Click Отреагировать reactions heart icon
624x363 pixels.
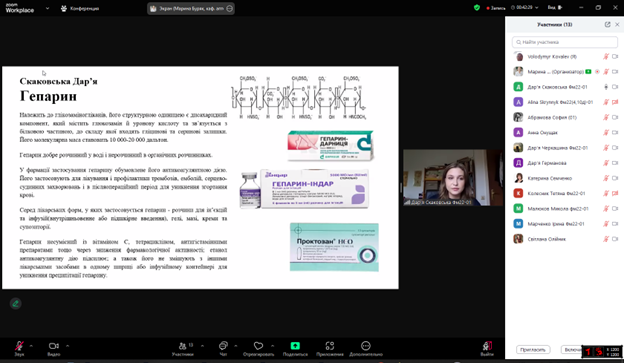point(259,345)
